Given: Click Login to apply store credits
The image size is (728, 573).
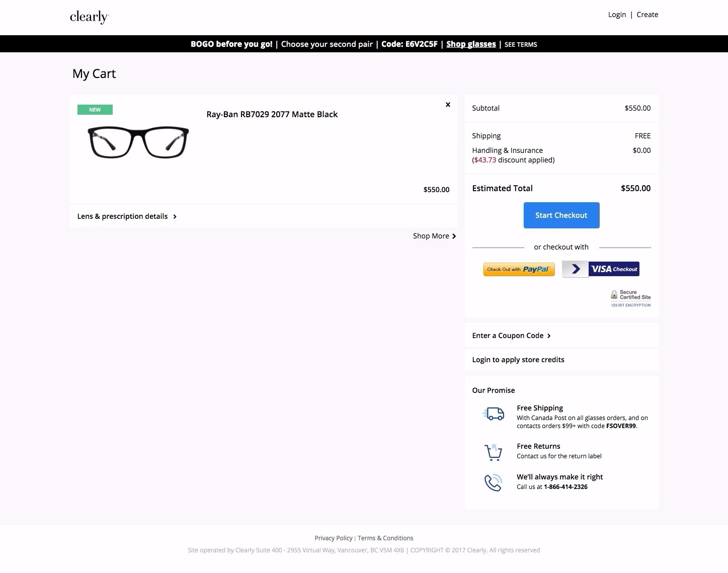Looking at the screenshot, I should point(518,360).
